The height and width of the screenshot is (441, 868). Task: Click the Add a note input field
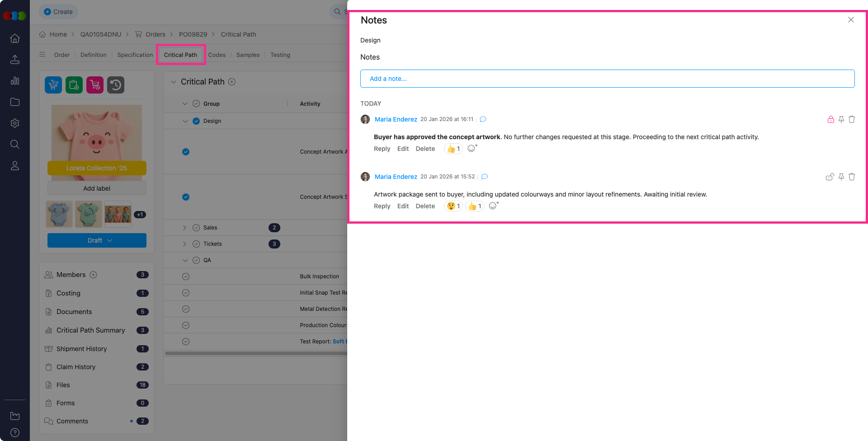coord(607,79)
